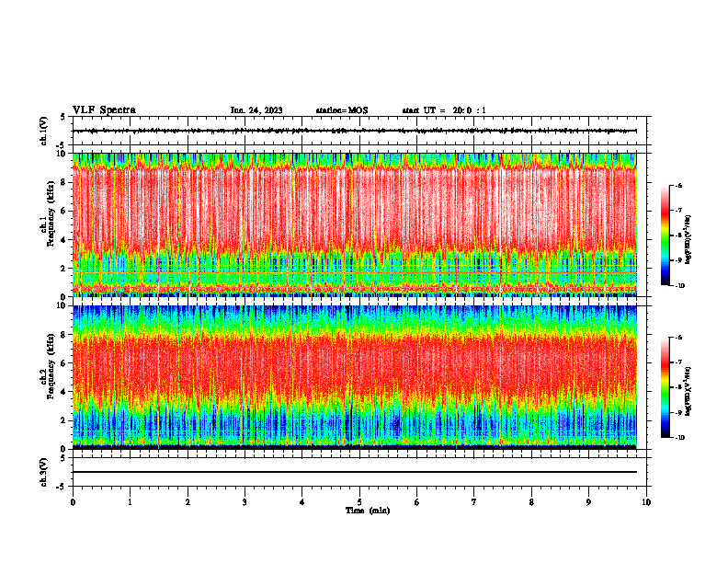Image resolution: width=728 pixels, height=563 pixels.
Task: Click the 5 tick on ch.1(V) axis
Action: pos(63,117)
